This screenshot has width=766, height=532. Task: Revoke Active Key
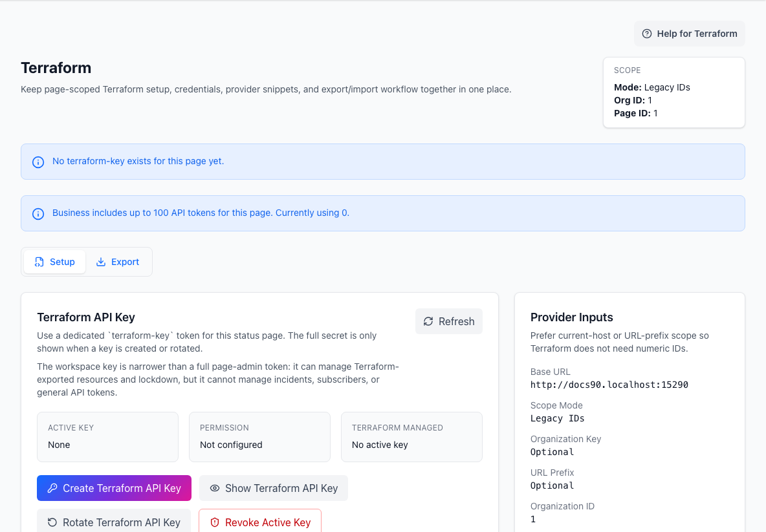click(260, 521)
